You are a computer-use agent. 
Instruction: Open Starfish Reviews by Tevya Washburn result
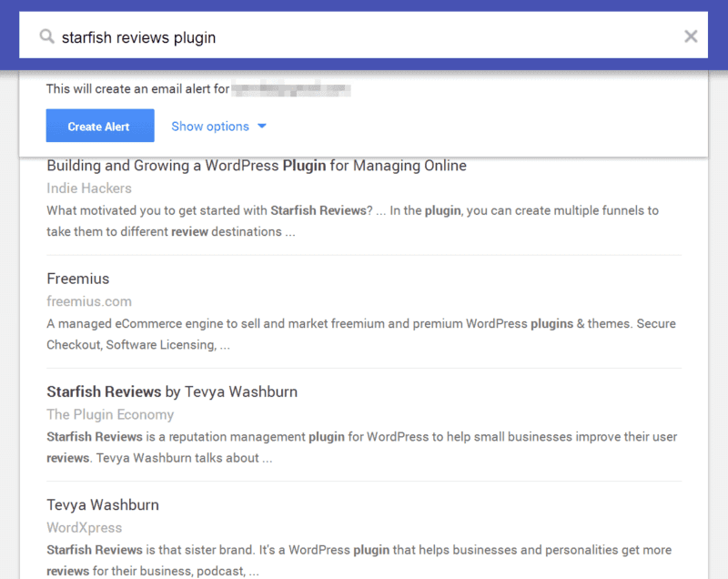click(x=172, y=391)
